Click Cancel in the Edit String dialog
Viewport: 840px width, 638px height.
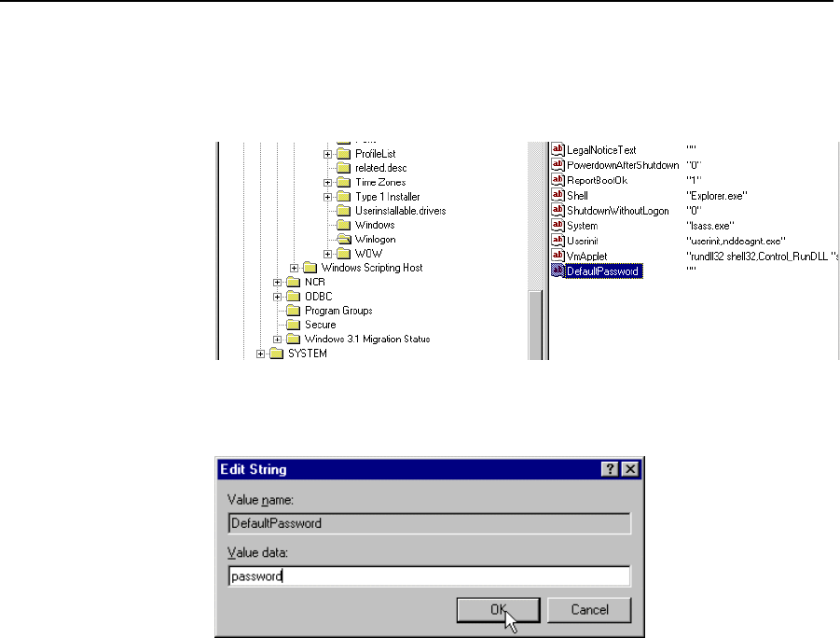tap(589, 610)
